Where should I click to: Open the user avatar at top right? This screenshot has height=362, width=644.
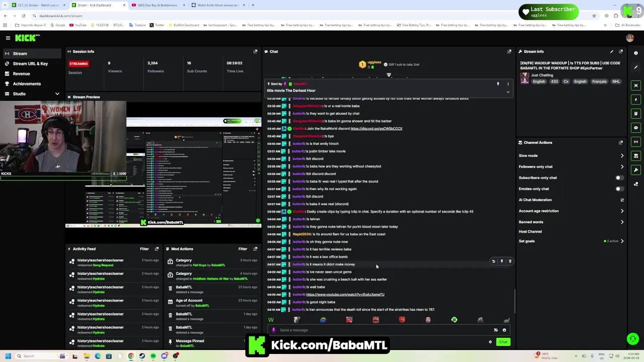(x=630, y=38)
